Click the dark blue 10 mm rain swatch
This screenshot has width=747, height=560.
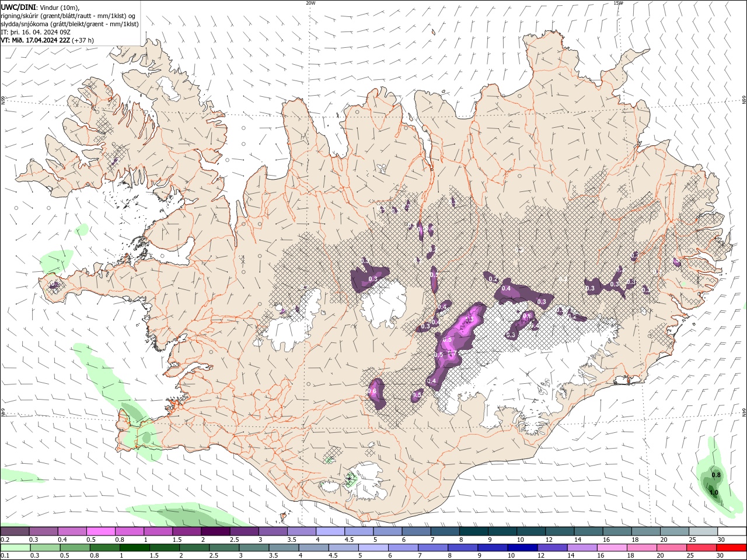click(522, 548)
